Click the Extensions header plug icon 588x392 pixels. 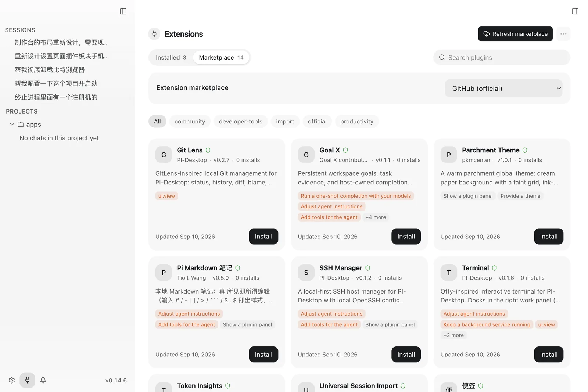tap(154, 34)
